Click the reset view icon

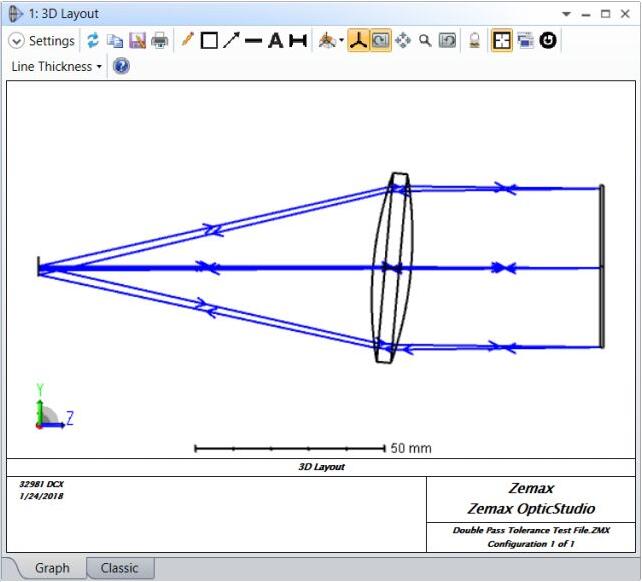click(447, 41)
